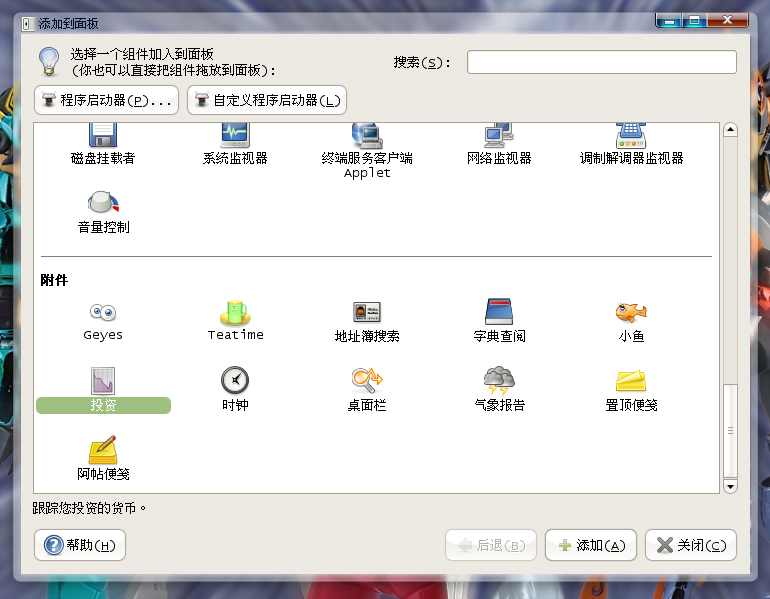
Task: Choose the 终端服务客户端 Applet icon
Action: [x=367, y=136]
